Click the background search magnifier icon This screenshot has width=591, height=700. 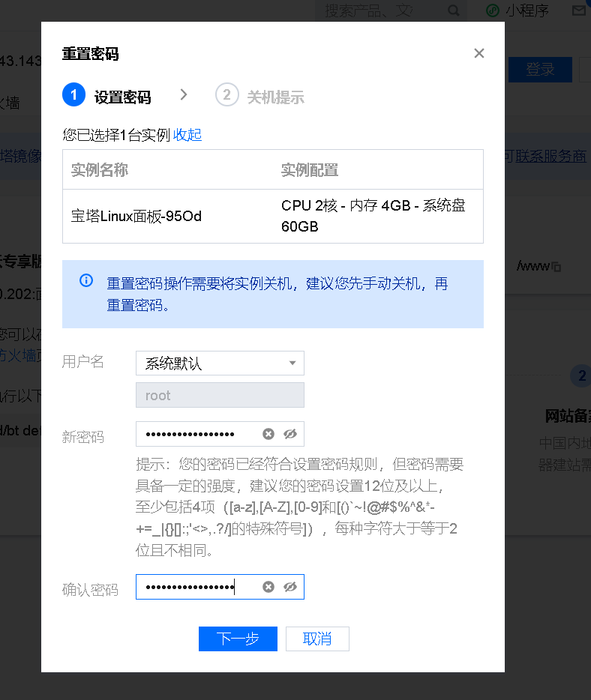454,10
